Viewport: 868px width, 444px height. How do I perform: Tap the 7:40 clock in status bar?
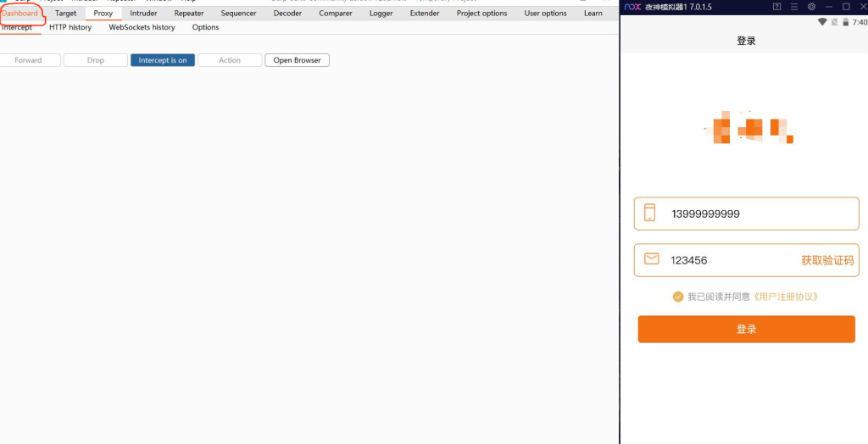[x=860, y=22]
